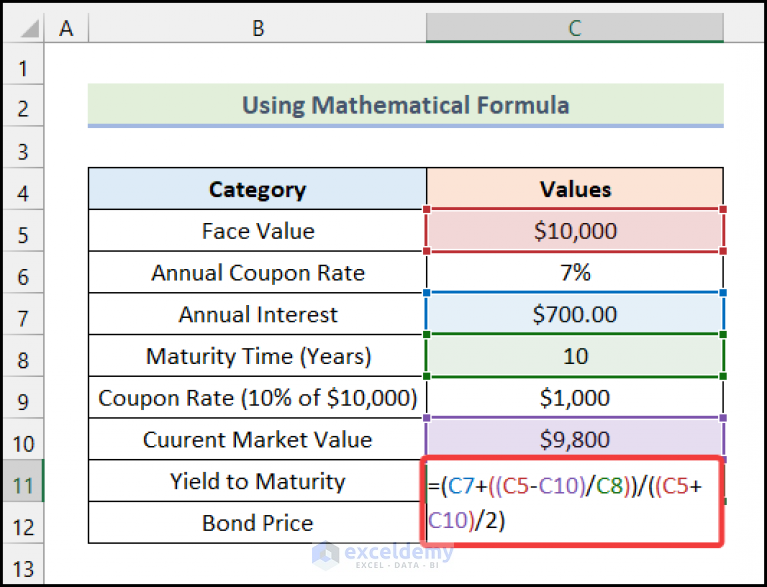Click the $1,000 coupon rate cell
Viewport: 767px width, 587px height.
pyautogui.click(x=575, y=397)
